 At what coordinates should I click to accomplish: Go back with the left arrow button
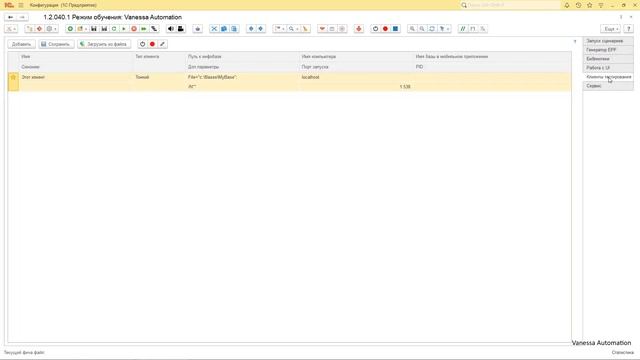click(x=11, y=17)
